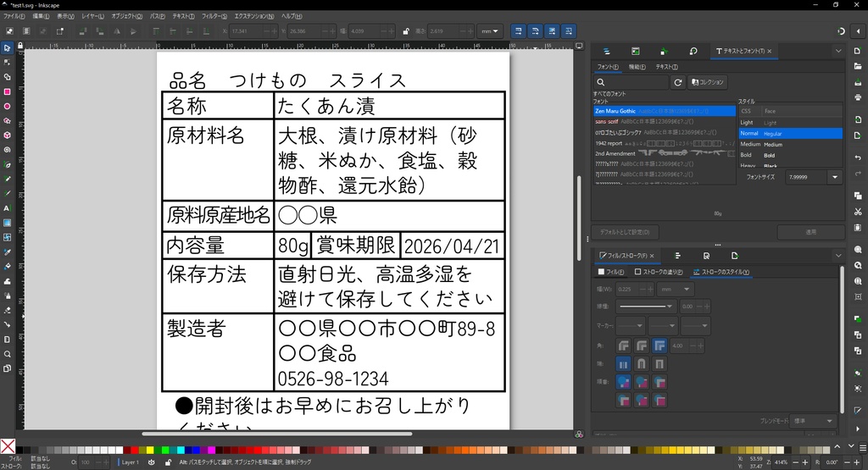Open the blend mode 標準 dropdown

[813, 422]
